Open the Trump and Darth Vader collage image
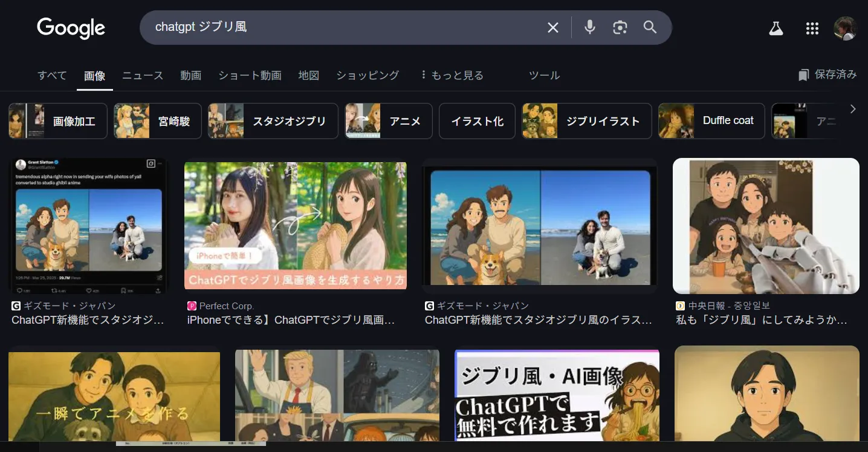Screen dimensions: 868x452 [337, 395]
